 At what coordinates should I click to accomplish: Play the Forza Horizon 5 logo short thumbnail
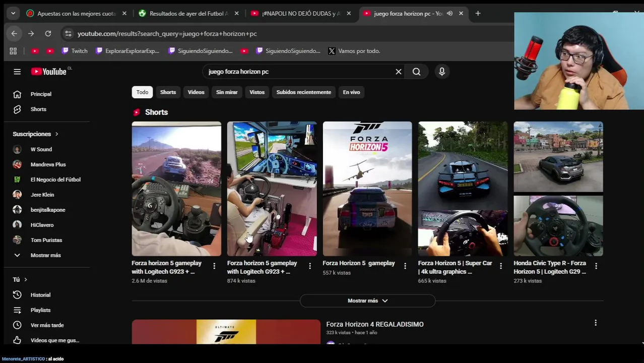click(367, 189)
